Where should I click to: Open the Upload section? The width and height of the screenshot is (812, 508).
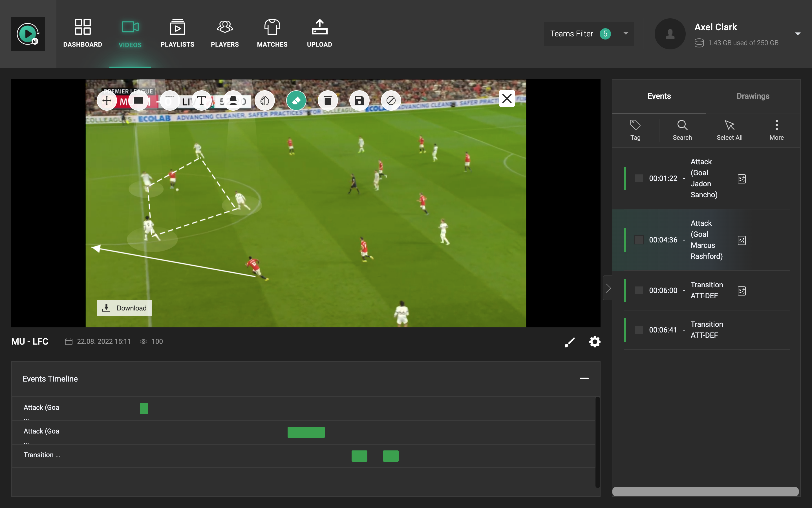pyautogui.click(x=319, y=34)
